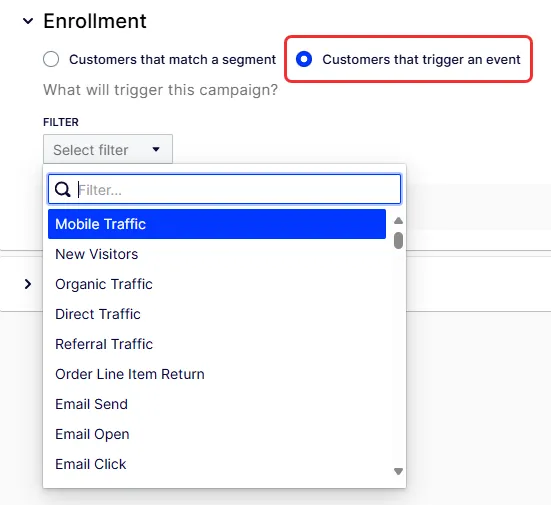Select Order Line Item Return option

coord(217,374)
